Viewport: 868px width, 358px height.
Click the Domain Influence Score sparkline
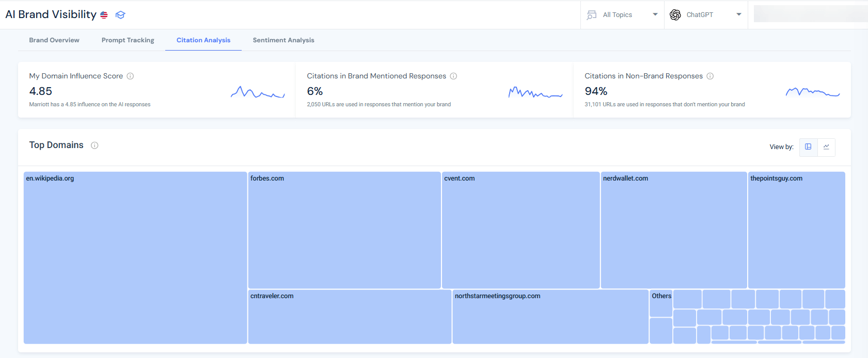pyautogui.click(x=258, y=93)
